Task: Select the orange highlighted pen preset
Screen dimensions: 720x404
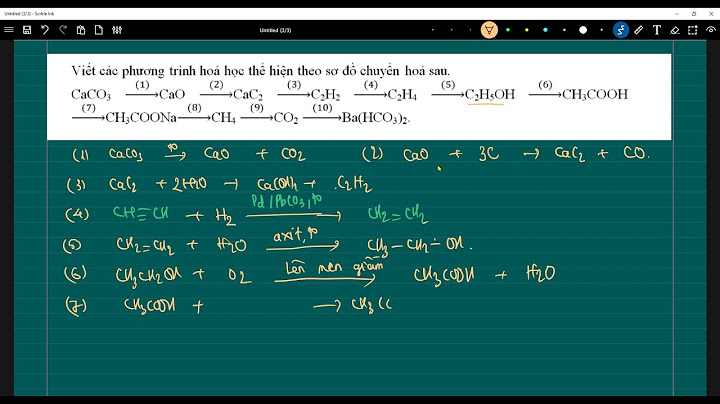Action: [x=489, y=30]
